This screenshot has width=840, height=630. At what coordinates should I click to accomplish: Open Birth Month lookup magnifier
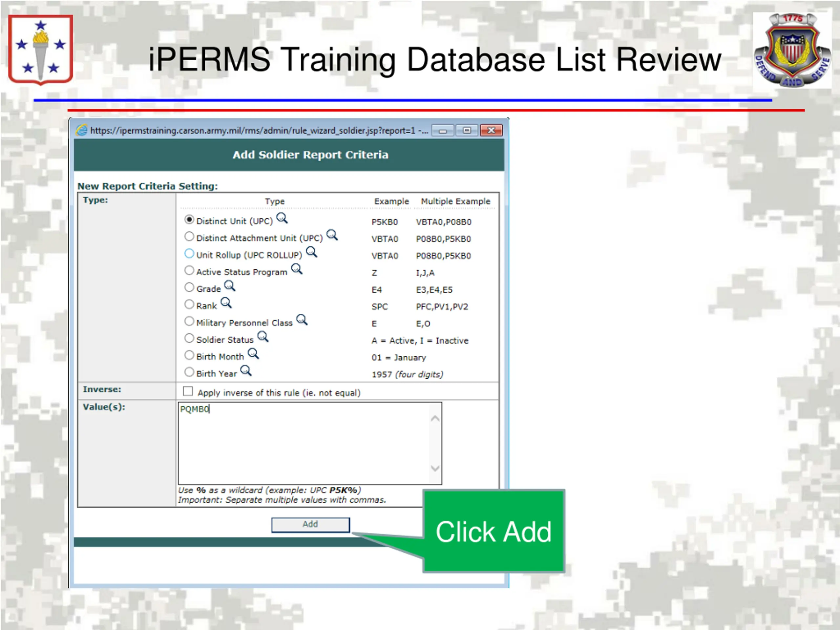(x=253, y=354)
